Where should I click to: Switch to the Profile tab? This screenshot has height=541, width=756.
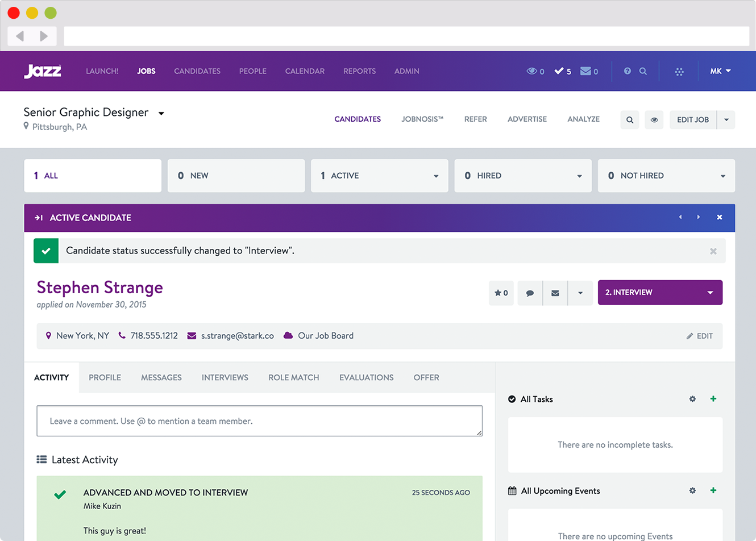(105, 377)
